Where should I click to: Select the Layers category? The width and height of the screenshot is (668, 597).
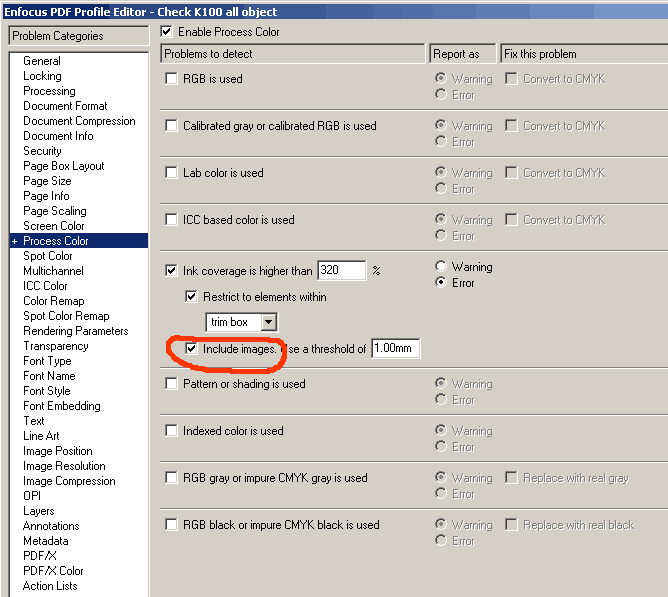coord(39,511)
